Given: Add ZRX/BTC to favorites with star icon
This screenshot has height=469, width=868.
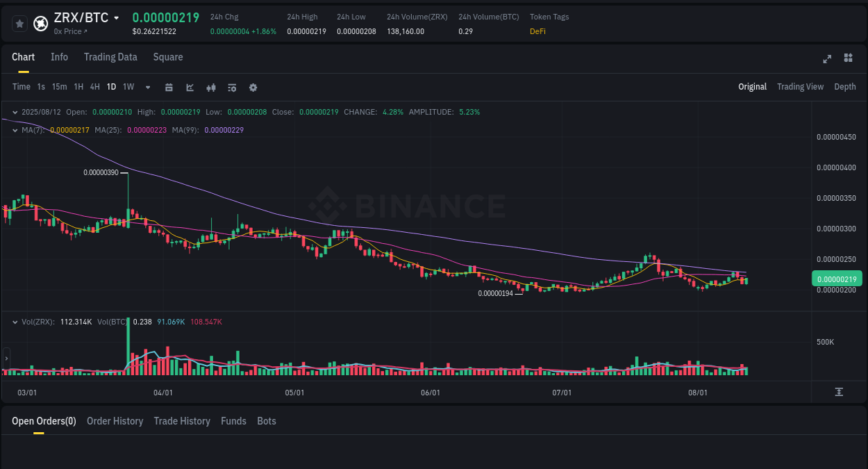Looking at the screenshot, I should pos(19,24).
